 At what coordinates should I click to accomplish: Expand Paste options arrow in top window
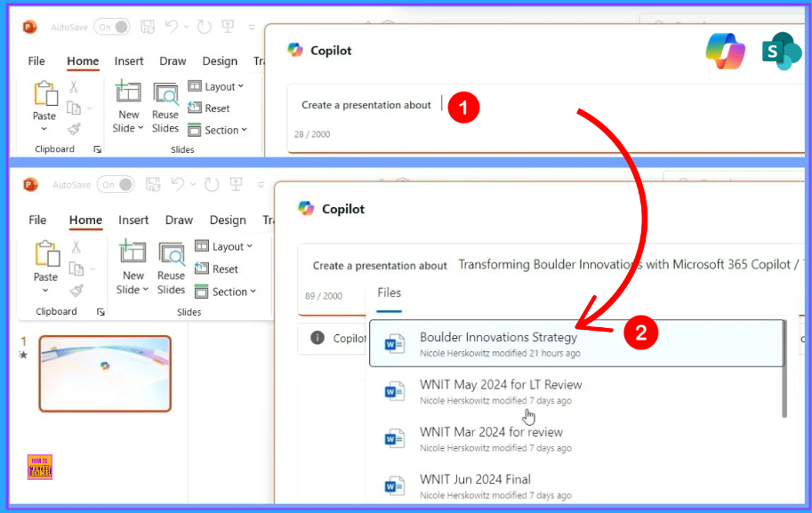pyautogui.click(x=44, y=129)
